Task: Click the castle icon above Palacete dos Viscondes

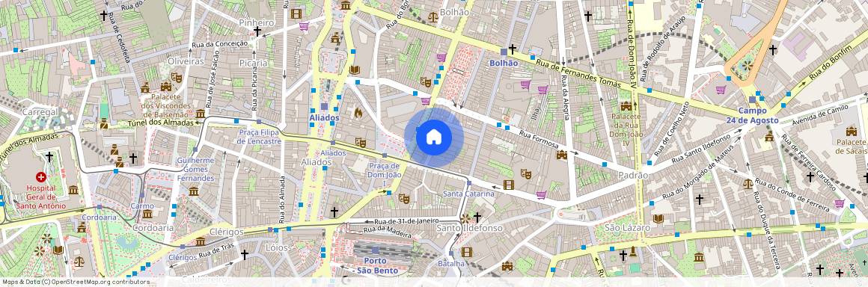Action: coord(165,87)
